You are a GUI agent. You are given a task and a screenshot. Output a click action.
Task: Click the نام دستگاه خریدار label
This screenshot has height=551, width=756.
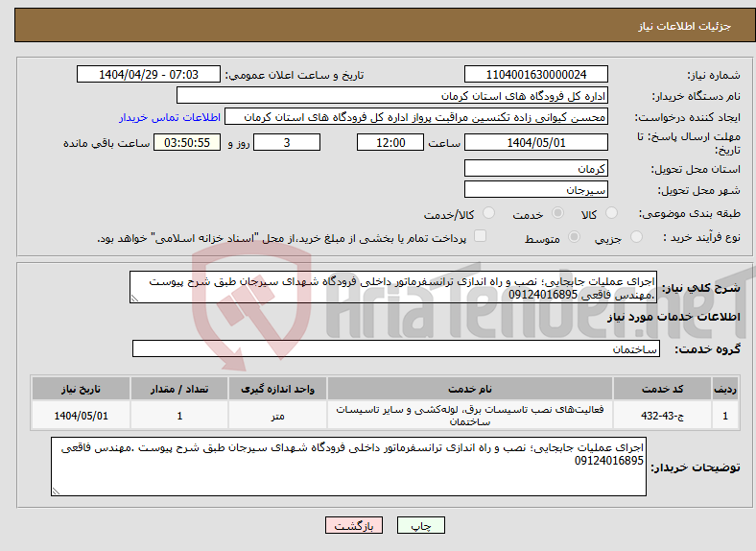point(697,96)
